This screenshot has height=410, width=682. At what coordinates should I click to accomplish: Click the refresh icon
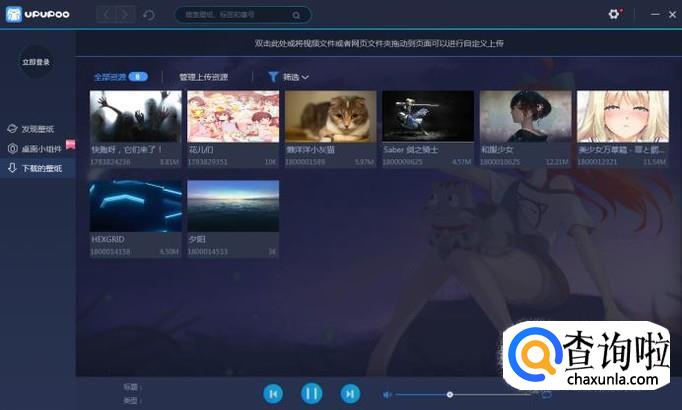(149, 15)
